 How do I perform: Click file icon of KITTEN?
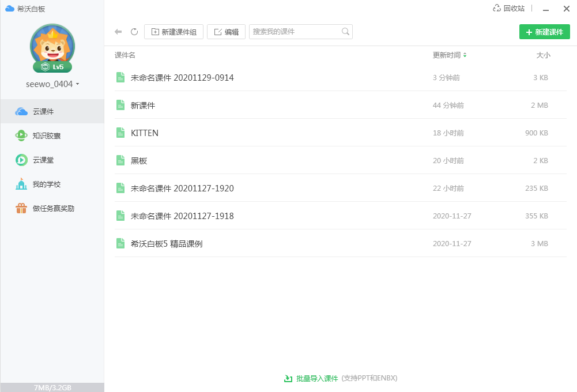(120, 133)
